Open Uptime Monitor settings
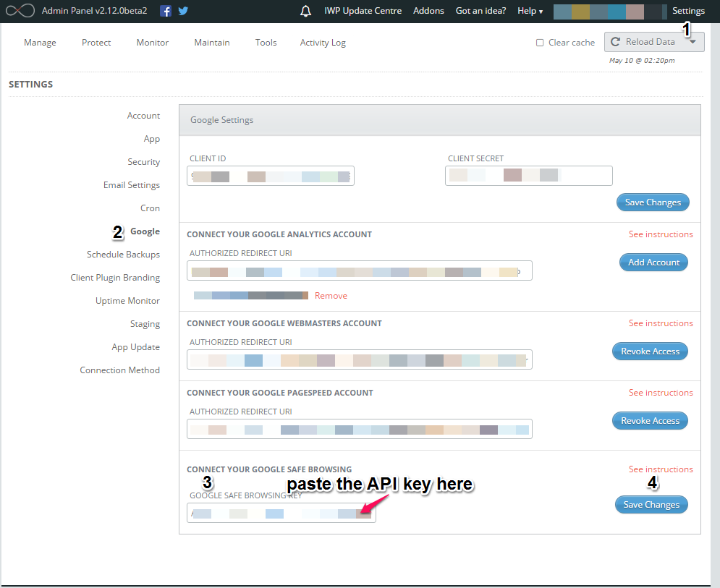Image resolution: width=720 pixels, height=588 pixels. pos(127,301)
